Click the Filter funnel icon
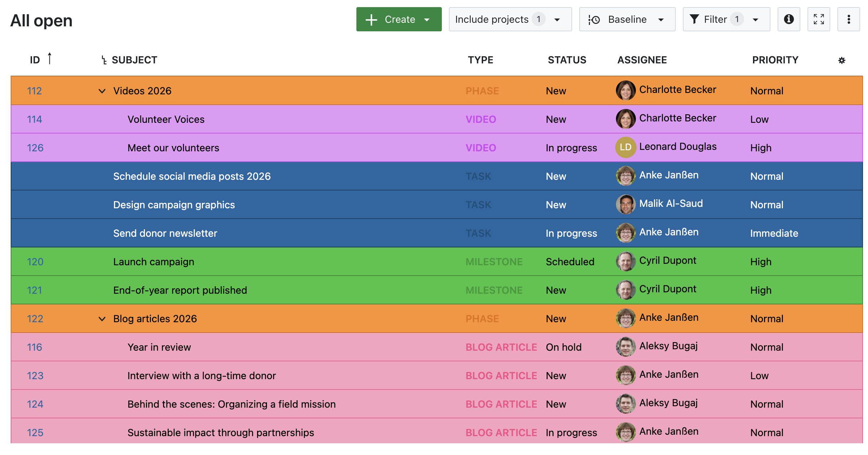This screenshot has height=455, width=868. click(x=695, y=20)
